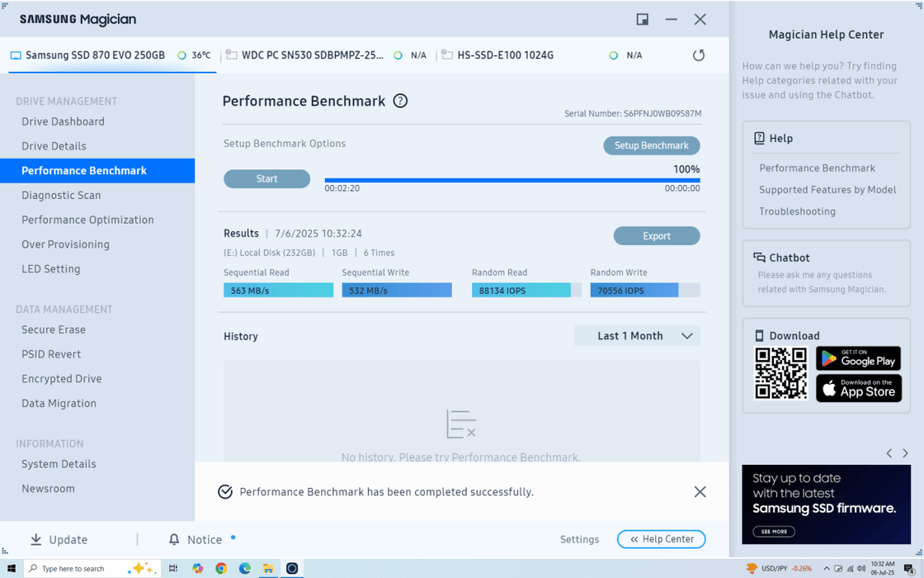Click the Google Play download badge
924x578 pixels.
858,358
